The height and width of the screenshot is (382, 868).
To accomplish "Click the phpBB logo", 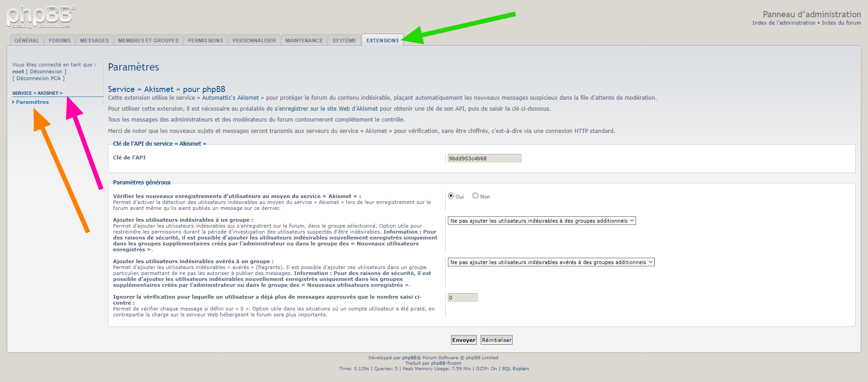I will [41, 17].
